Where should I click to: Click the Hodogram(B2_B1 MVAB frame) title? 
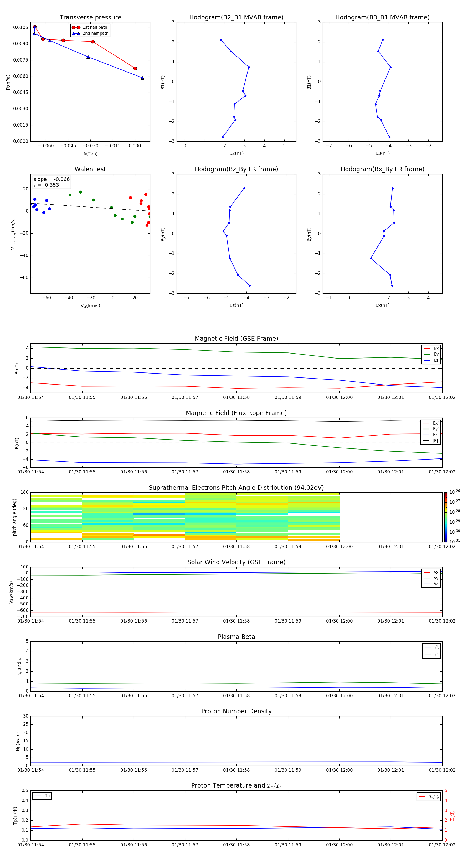click(236, 18)
